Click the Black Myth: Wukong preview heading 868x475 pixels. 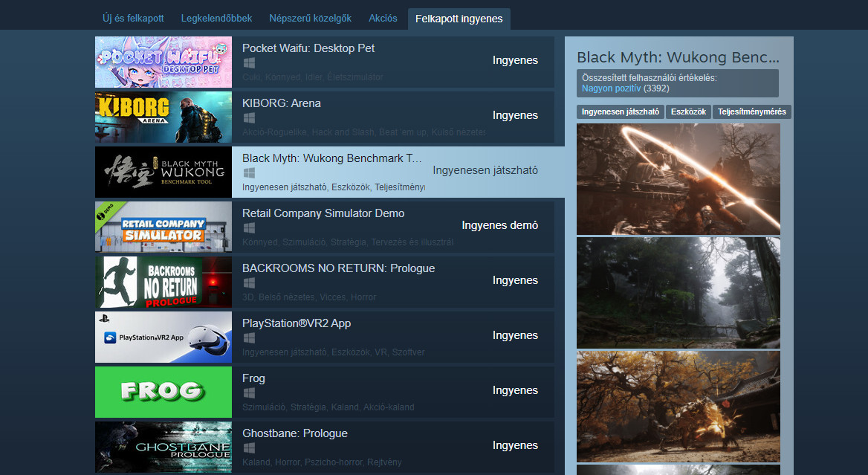pyautogui.click(x=678, y=57)
